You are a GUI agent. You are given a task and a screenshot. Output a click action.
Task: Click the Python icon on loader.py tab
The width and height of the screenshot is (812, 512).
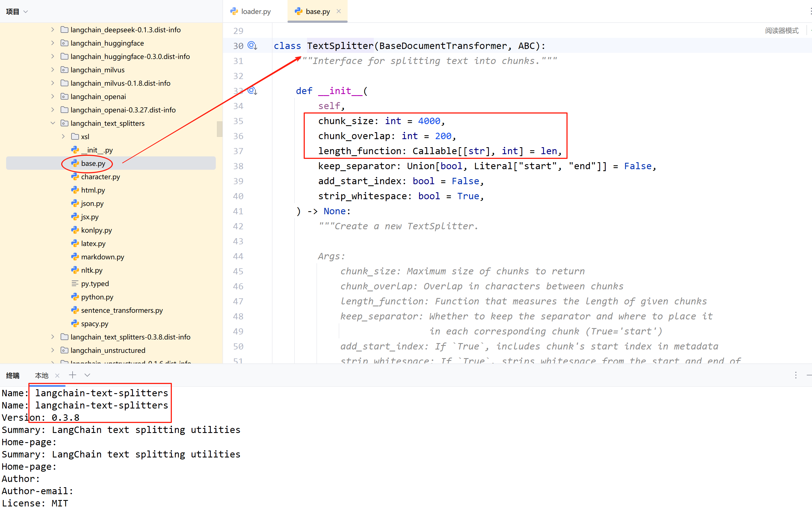coord(234,11)
